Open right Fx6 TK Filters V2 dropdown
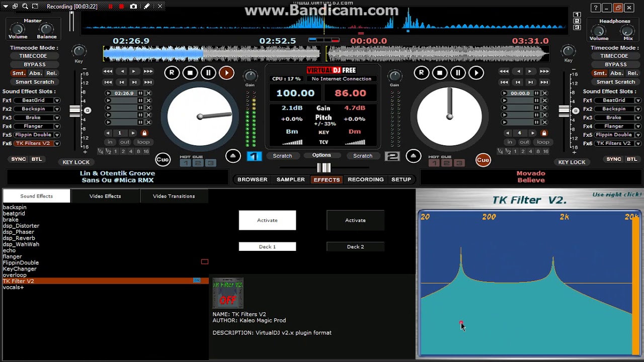This screenshot has height=362, width=644. 637,143
